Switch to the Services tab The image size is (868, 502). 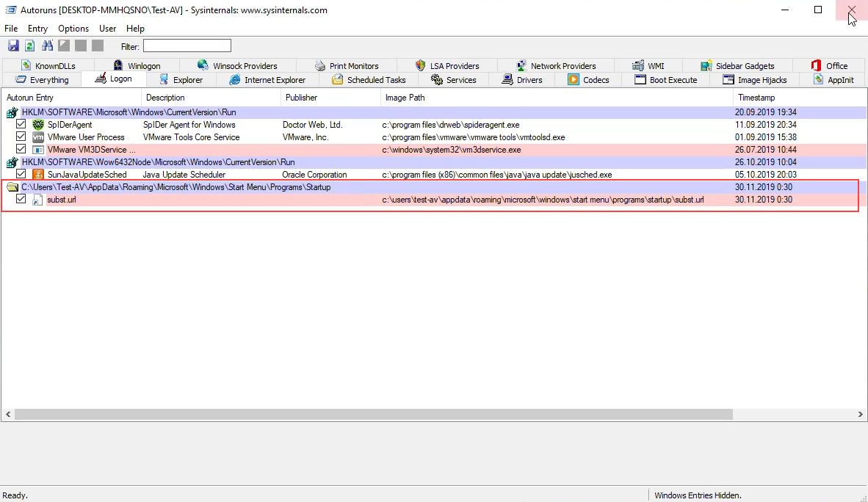(x=453, y=80)
